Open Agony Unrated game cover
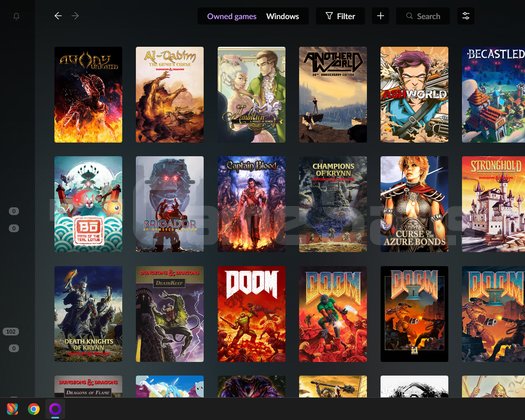525x420 pixels. [x=88, y=95]
